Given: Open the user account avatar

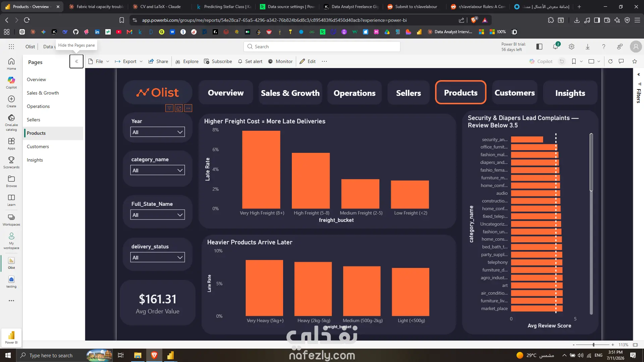Looking at the screenshot, I should click(x=636, y=47).
